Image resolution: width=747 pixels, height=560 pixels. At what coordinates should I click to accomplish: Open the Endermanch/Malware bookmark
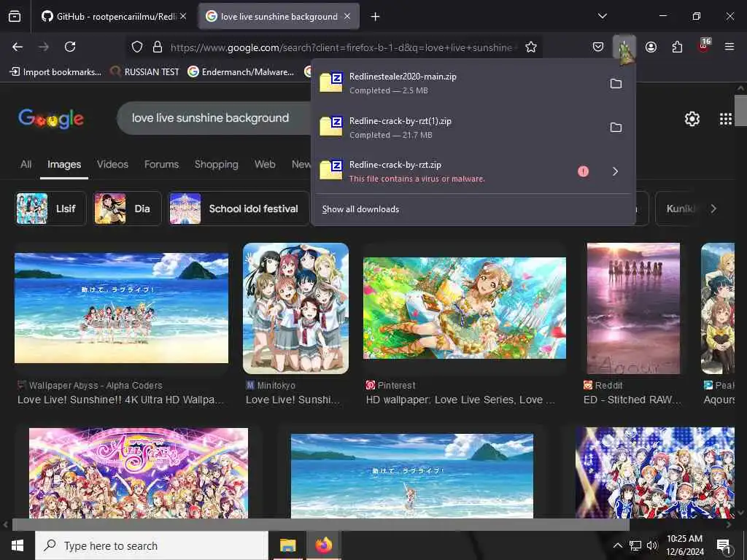tap(241, 72)
